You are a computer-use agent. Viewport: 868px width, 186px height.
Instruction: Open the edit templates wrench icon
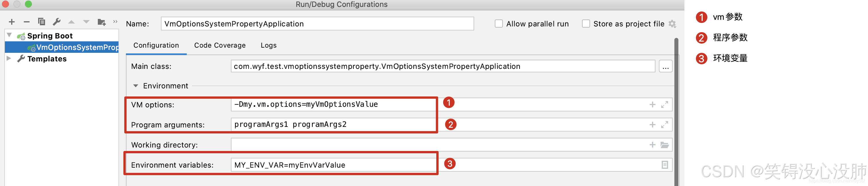[x=57, y=22]
